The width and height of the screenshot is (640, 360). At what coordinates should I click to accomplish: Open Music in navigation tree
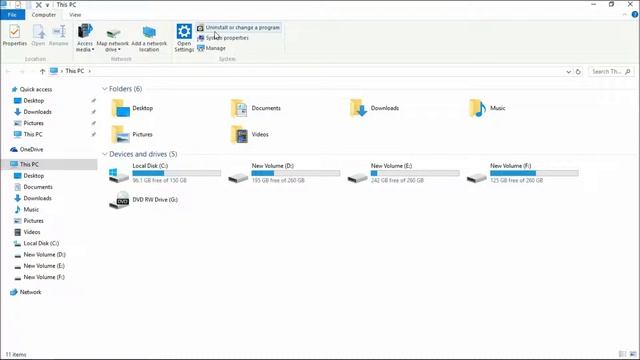27,209
